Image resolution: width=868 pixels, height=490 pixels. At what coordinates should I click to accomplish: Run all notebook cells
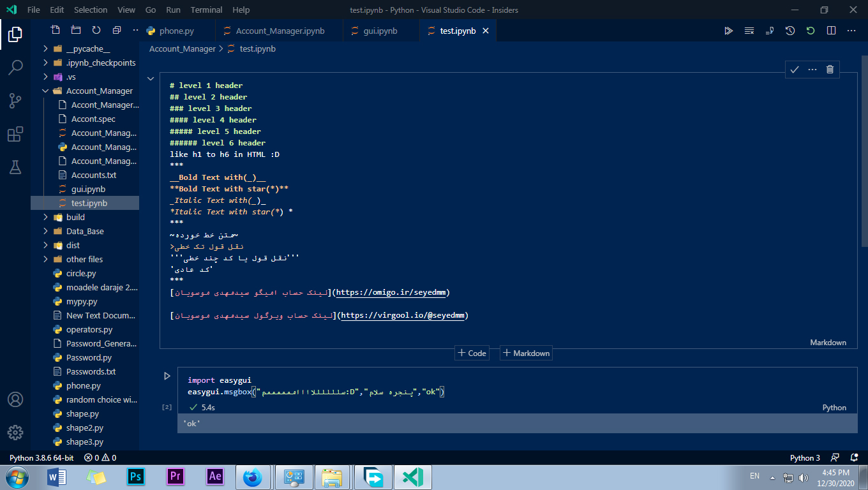728,31
